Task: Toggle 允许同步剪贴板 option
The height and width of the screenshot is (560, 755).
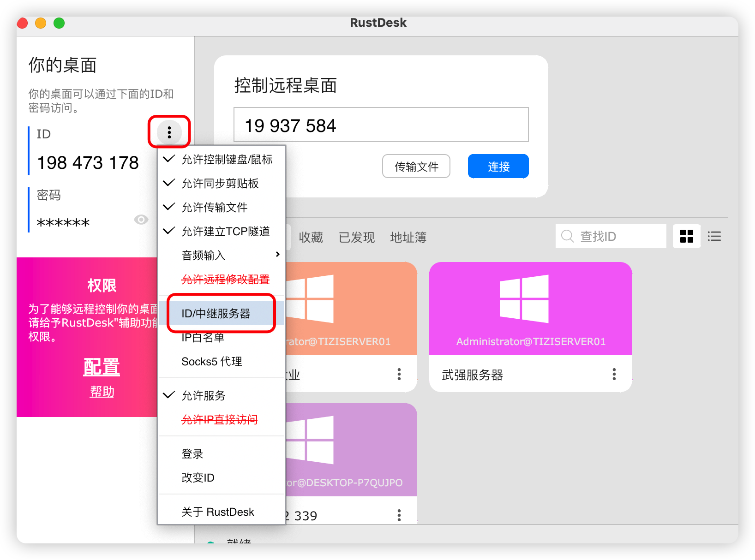Action: (220, 184)
